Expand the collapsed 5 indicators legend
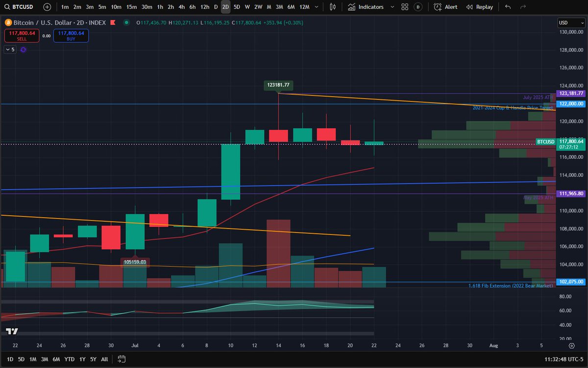Screen dimensions: 588x368 (10, 49)
